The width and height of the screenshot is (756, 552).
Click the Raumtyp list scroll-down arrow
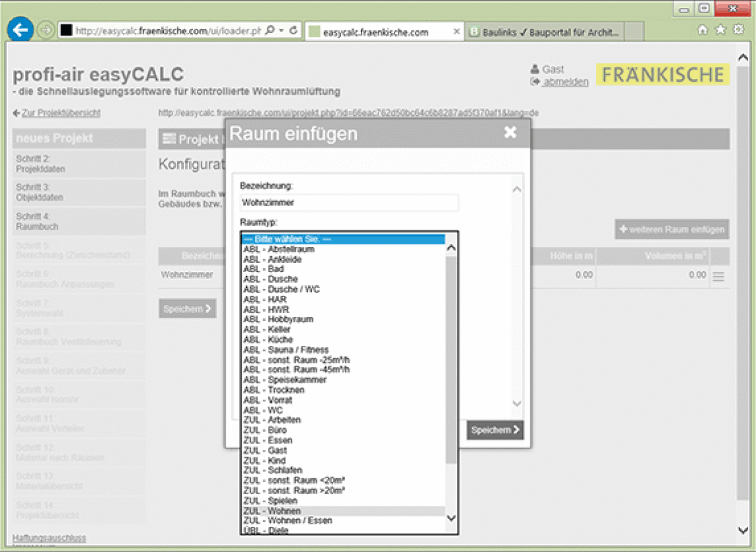click(451, 518)
